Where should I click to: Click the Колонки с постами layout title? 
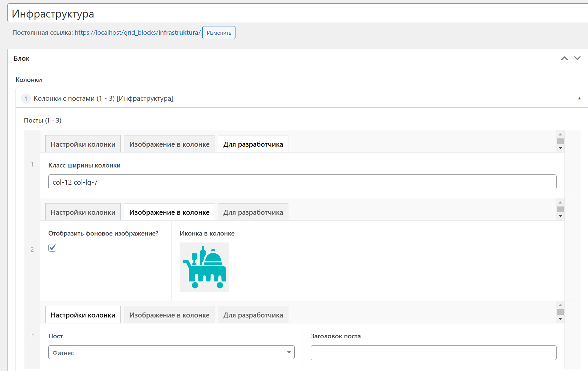(103, 98)
